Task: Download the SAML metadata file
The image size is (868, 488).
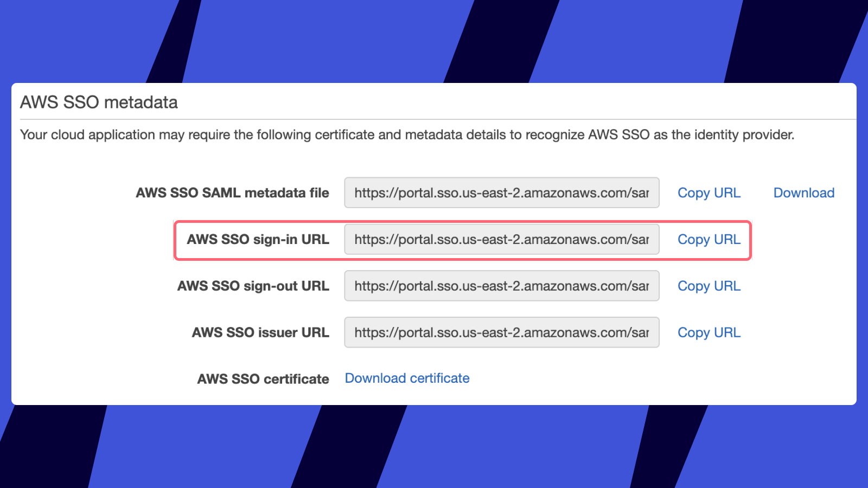Action: 803,193
